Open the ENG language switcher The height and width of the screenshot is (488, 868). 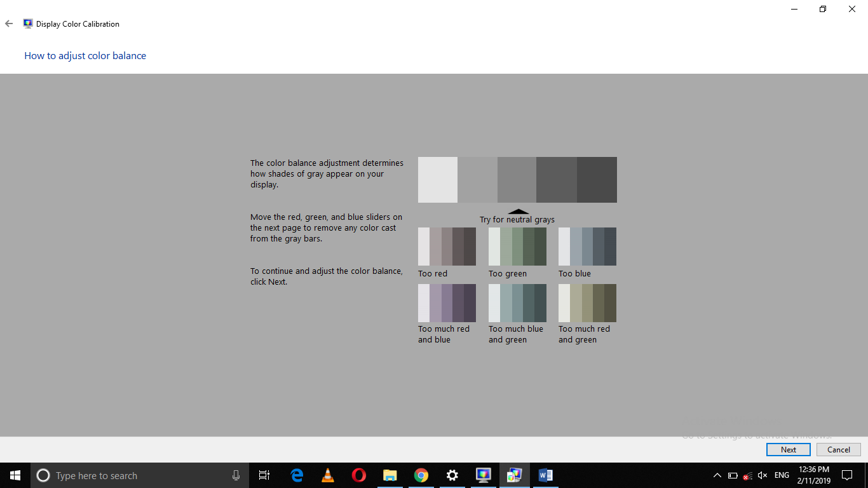click(x=781, y=475)
